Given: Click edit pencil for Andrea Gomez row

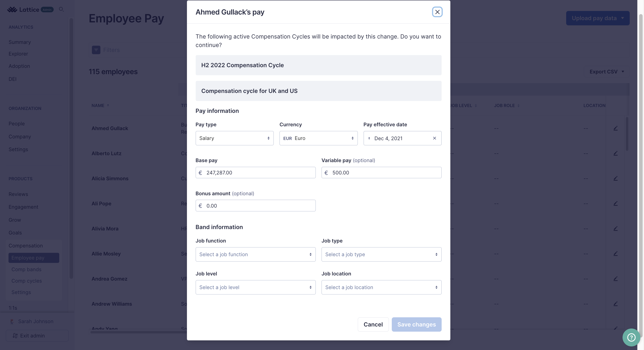Looking at the screenshot, I should point(616,278).
